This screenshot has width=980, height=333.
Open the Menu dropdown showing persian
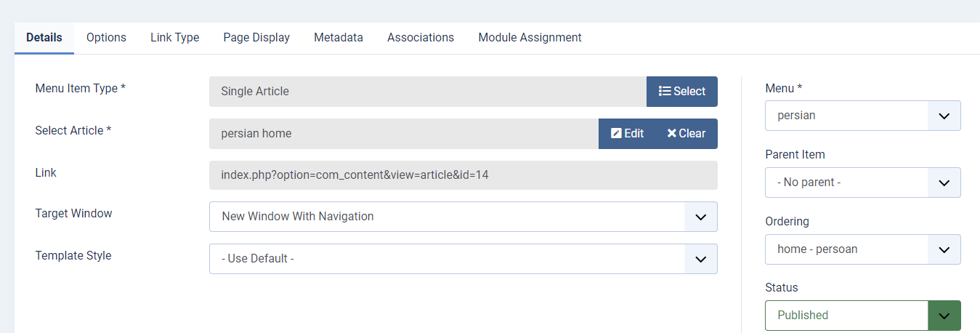tap(863, 116)
